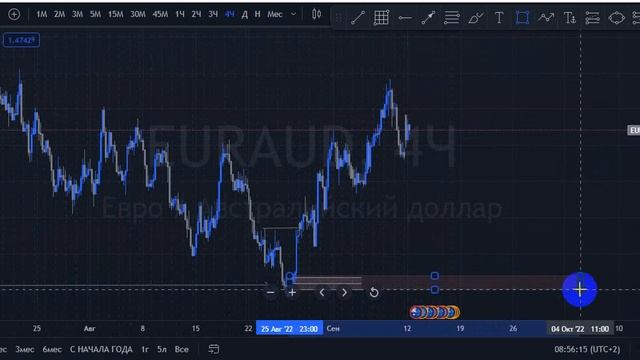The height and width of the screenshot is (360, 640).
Task: Select the active 4Ч timeframe
Action: 230,15
